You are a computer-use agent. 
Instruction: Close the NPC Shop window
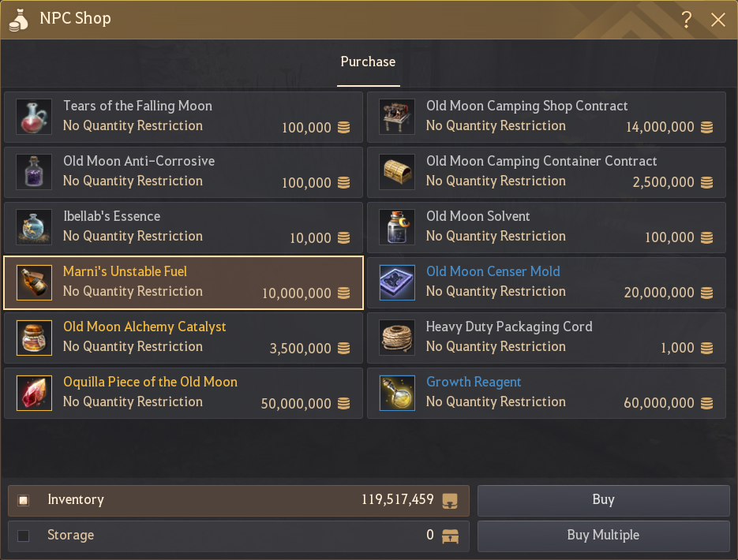coord(718,20)
